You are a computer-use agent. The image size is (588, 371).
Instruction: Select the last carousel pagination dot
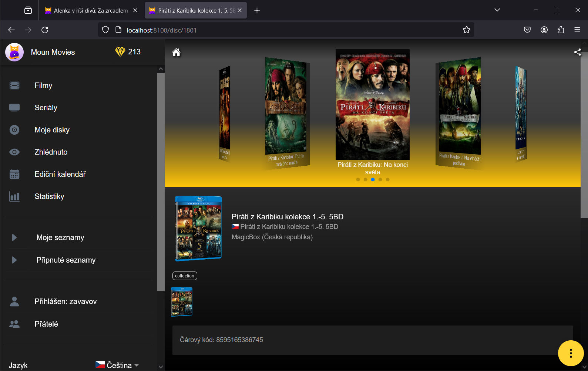tap(387, 179)
